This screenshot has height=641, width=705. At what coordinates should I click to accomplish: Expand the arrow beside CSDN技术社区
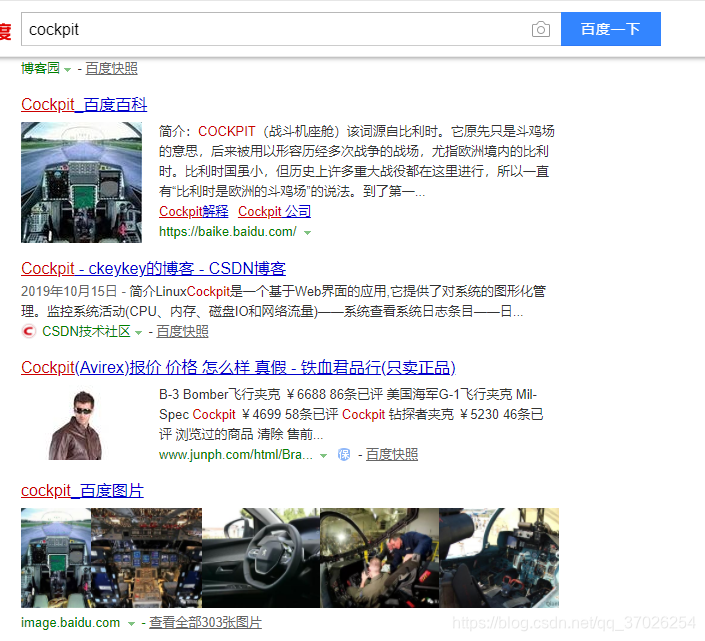pos(138,333)
